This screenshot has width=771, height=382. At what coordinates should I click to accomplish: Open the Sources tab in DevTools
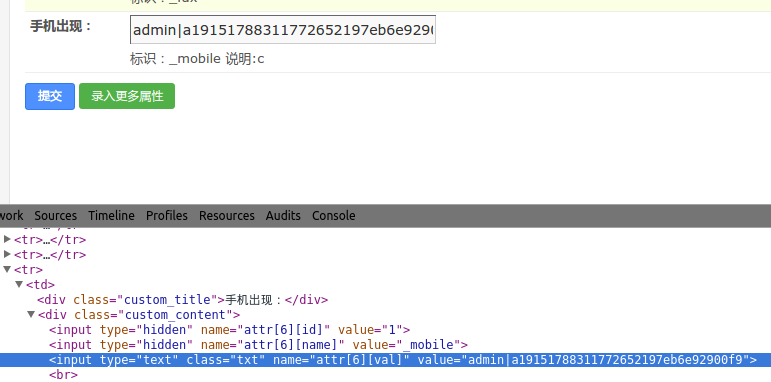pos(56,216)
